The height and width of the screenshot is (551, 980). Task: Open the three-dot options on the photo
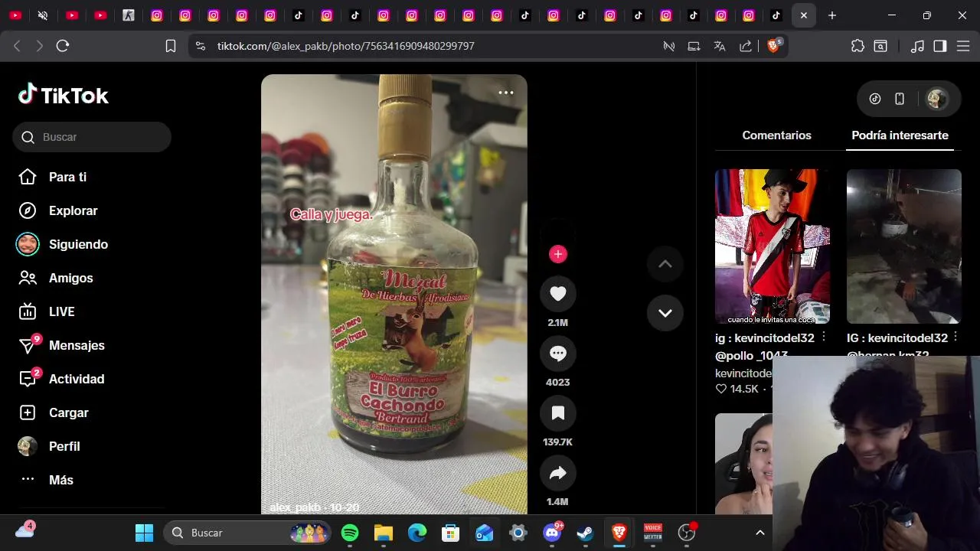tap(506, 93)
